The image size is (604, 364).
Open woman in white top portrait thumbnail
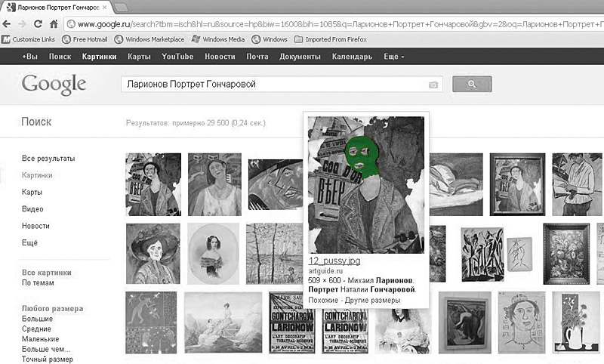[214, 184]
